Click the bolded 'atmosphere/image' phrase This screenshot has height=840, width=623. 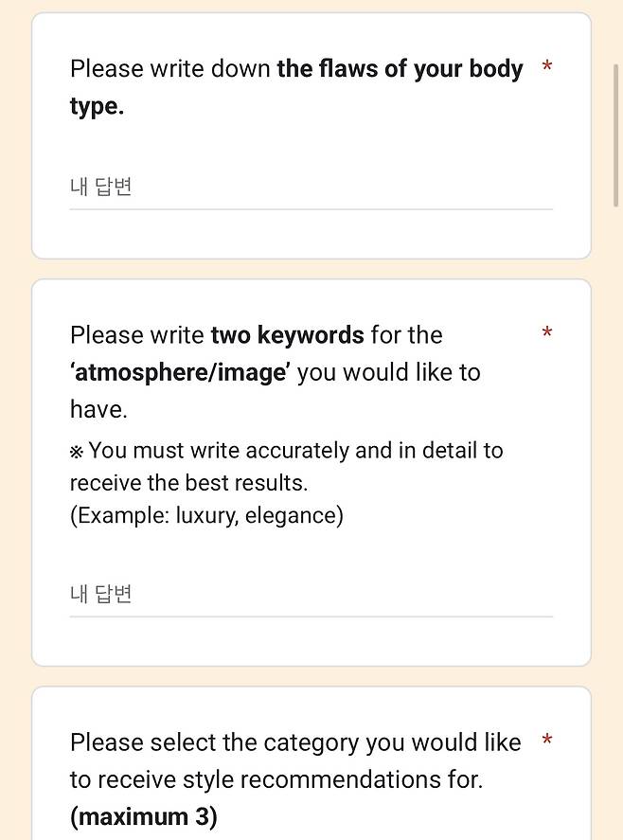[180, 371]
